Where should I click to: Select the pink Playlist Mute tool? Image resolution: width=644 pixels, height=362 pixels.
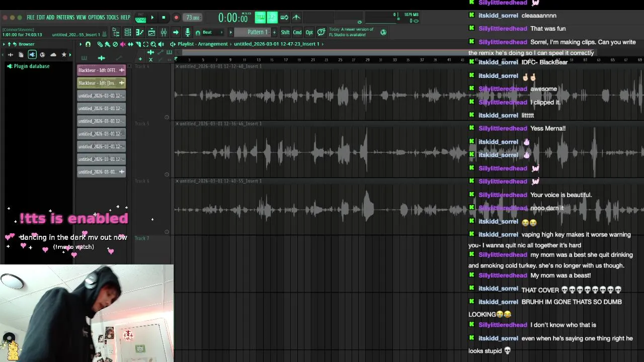[x=123, y=44]
